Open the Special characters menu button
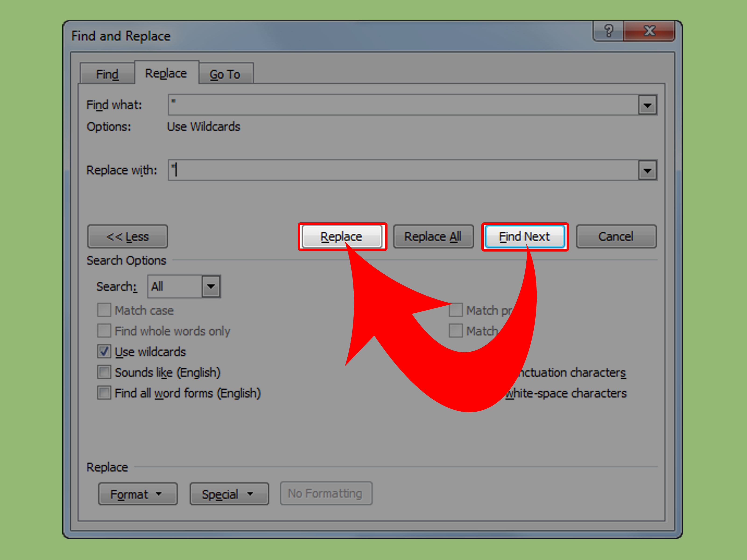This screenshot has width=747, height=560. (229, 494)
